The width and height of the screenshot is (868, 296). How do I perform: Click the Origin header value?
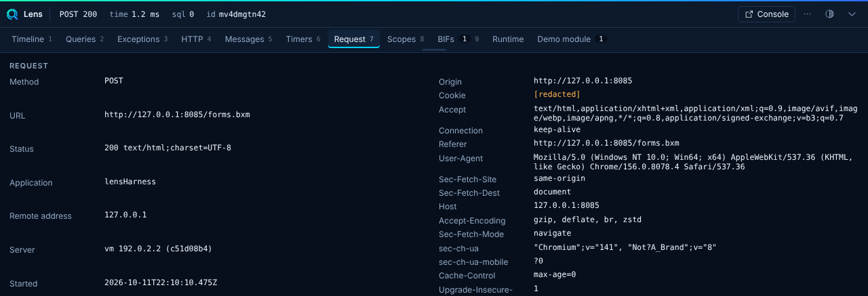(x=583, y=81)
